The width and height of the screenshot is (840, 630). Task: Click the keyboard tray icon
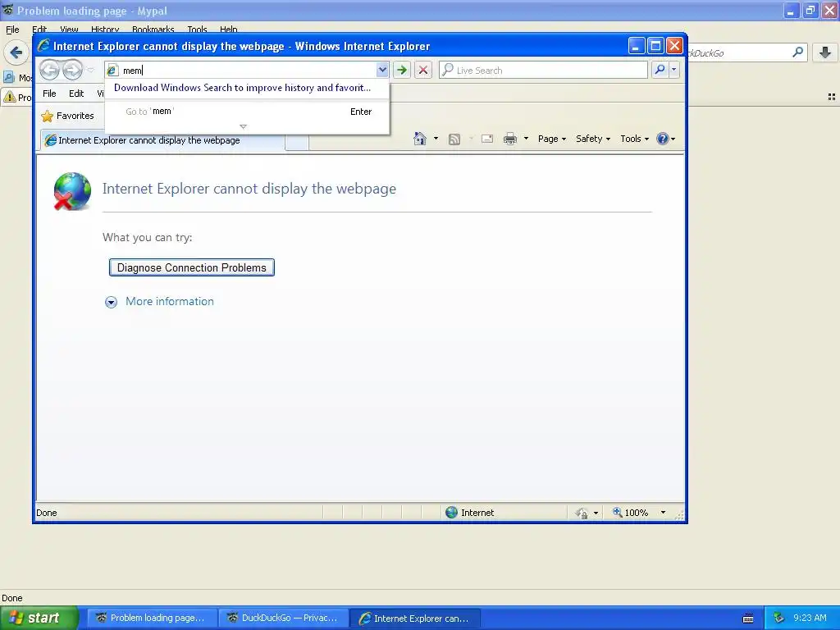point(748,619)
